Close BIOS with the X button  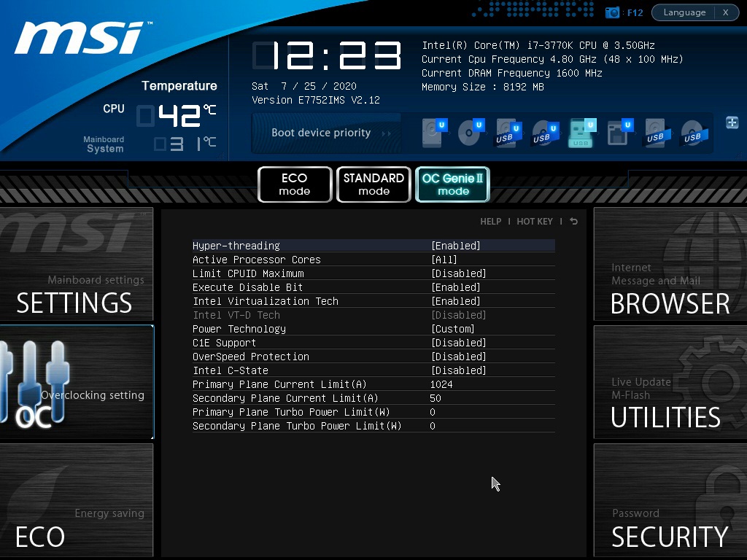[726, 12]
